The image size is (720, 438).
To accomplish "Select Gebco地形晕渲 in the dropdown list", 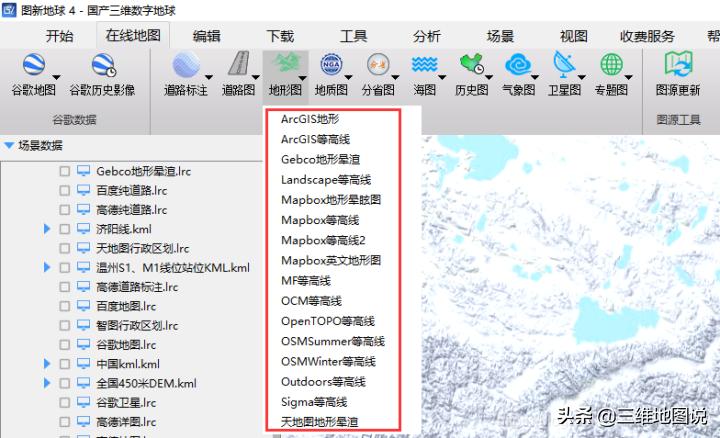I will 321,160.
